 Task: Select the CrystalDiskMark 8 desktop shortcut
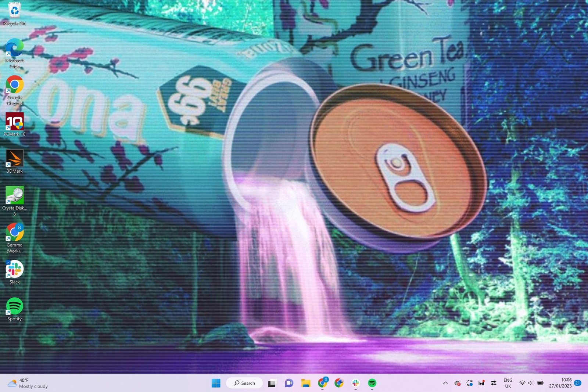[15, 201]
